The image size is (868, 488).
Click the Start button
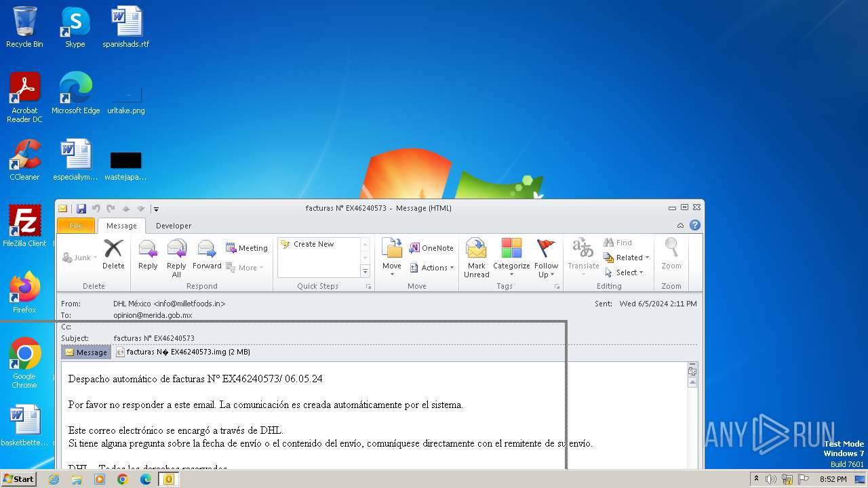coord(18,479)
